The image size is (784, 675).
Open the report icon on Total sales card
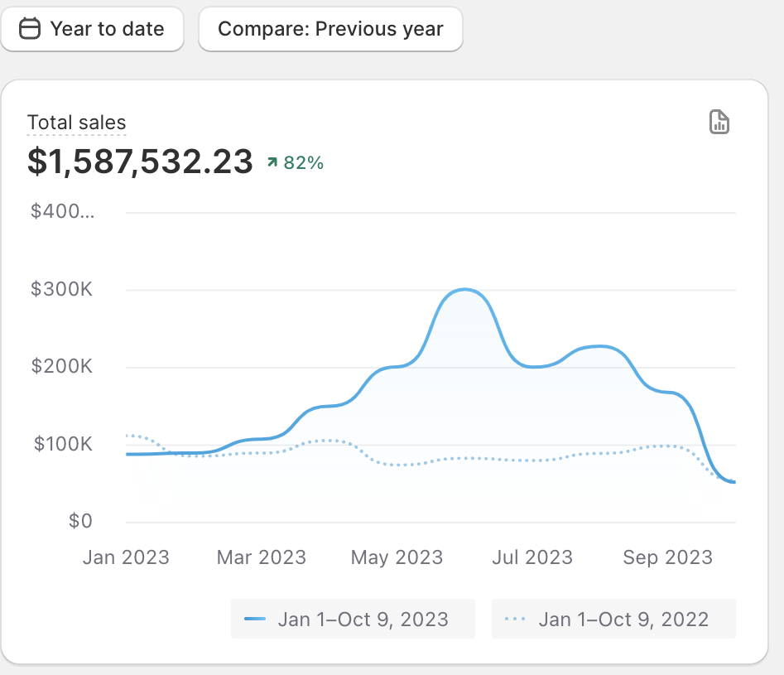(x=719, y=122)
